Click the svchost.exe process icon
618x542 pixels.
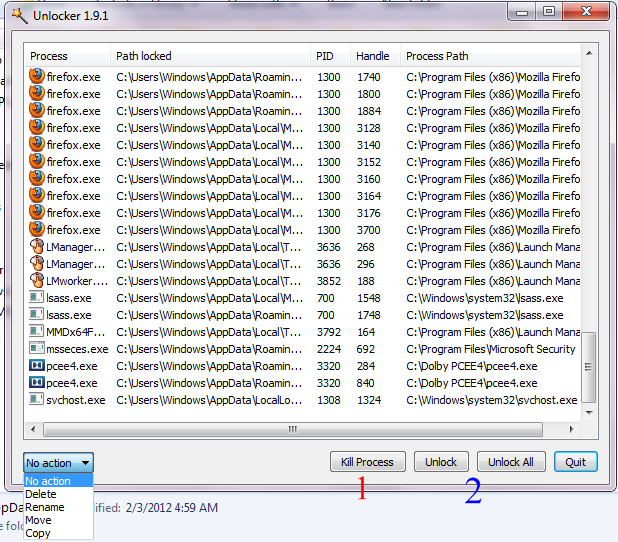[36, 399]
